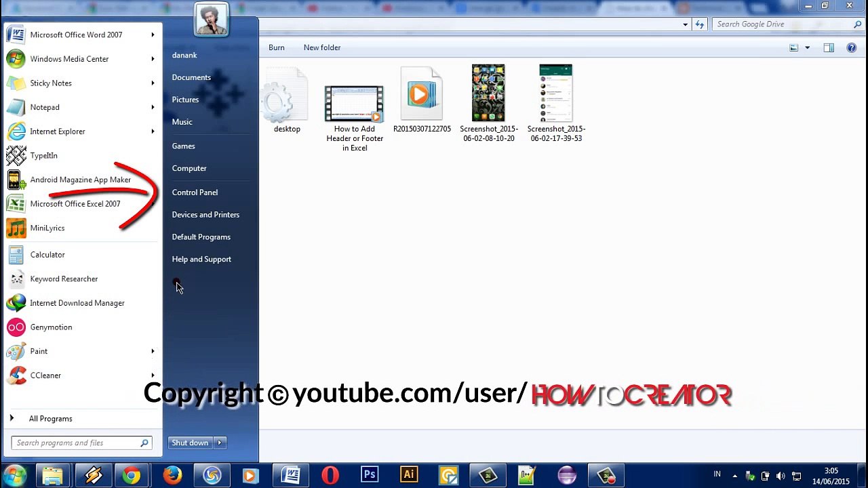Launch CCleaner program
Screen dimensions: 868x488
(45, 375)
